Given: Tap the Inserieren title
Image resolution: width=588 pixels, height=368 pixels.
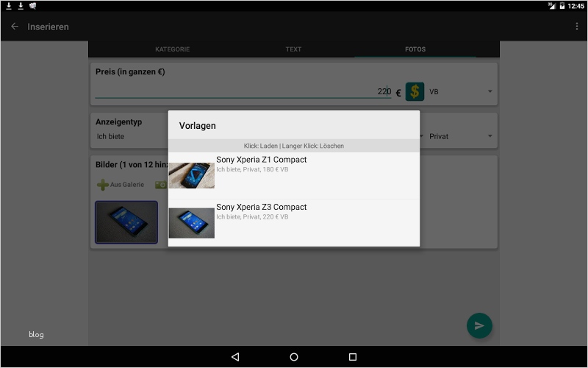Looking at the screenshot, I should [x=48, y=26].
